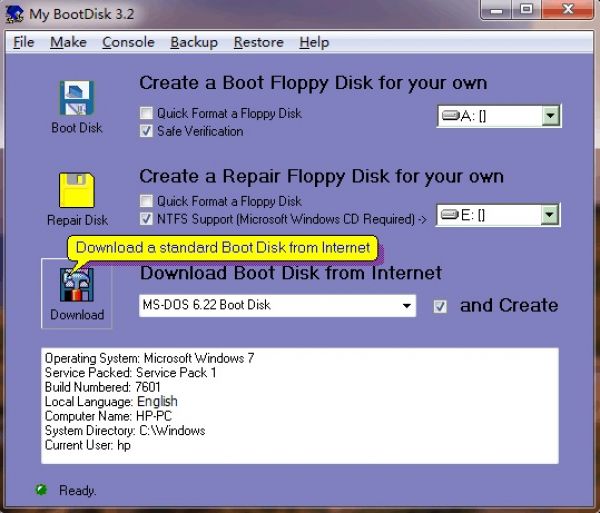Click the 'Current User: hp' line

coord(88,445)
